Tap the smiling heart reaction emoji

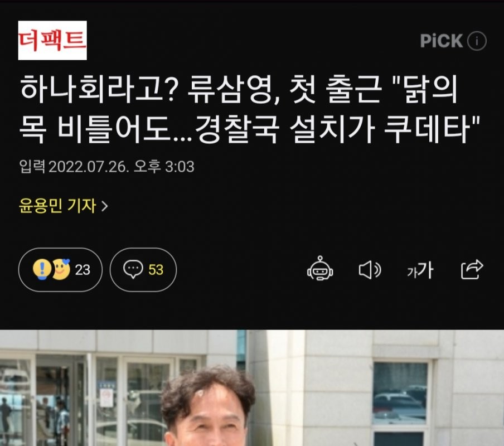coord(61,269)
